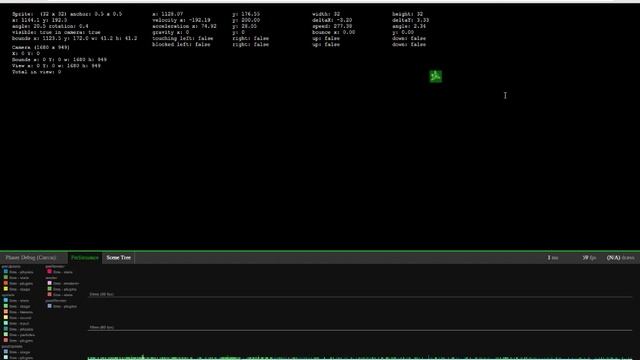Toggle update time - physics swatch
Image resolution: width=640 pixels, height=360 pixels.
(x=6, y=329)
